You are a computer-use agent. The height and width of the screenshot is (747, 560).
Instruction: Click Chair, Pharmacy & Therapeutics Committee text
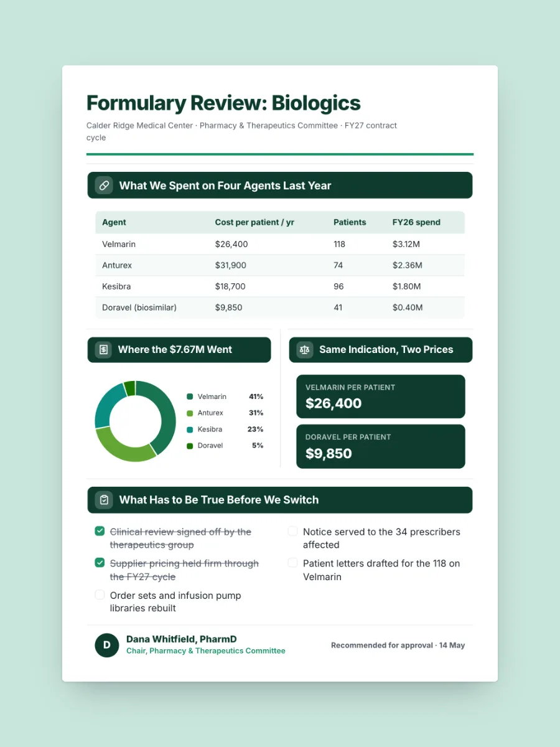[x=206, y=651]
